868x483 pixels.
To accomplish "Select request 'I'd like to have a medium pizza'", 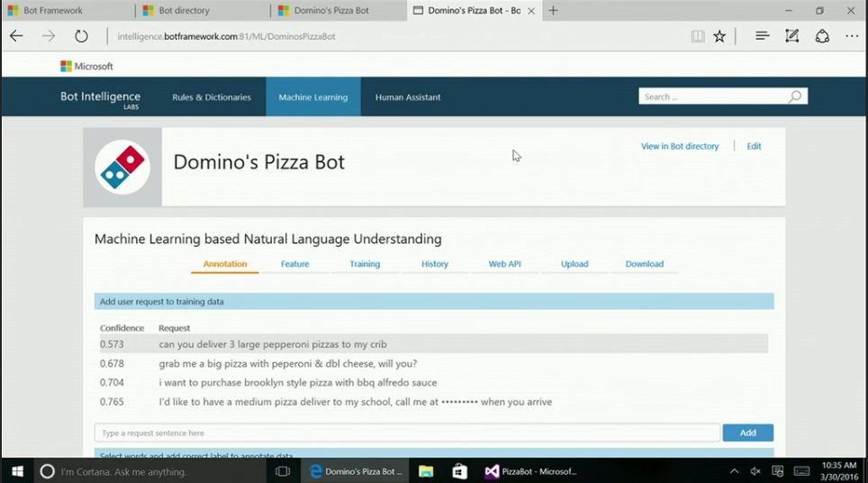I will (x=356, y=402).
